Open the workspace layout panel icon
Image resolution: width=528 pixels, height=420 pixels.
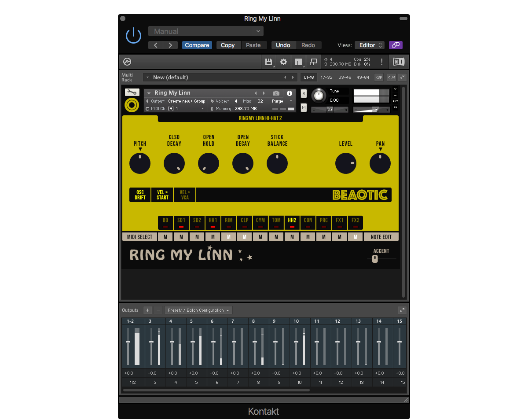[299, 62]
